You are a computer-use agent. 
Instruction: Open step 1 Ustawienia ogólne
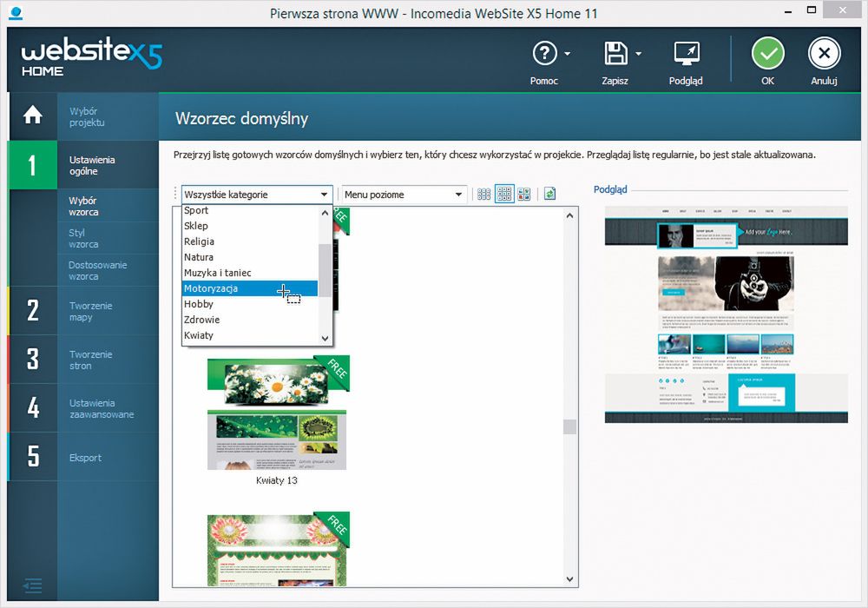pos(84,165)
